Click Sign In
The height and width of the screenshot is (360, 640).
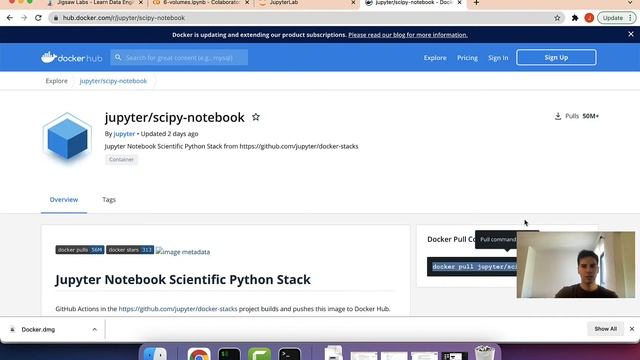point(498,58)
